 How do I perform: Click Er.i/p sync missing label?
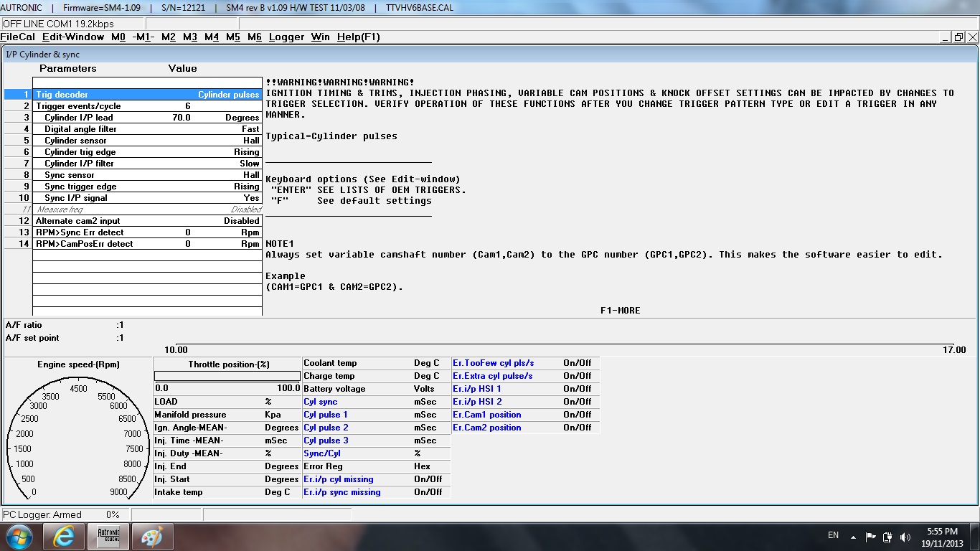tap(342, 492)
